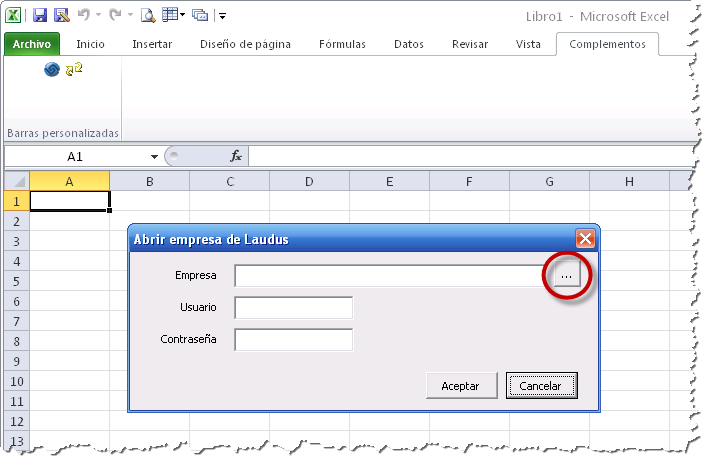Customize the Quick Access Toolbar
The width and height of the screenshot is (709, 462).
[222, 16]
